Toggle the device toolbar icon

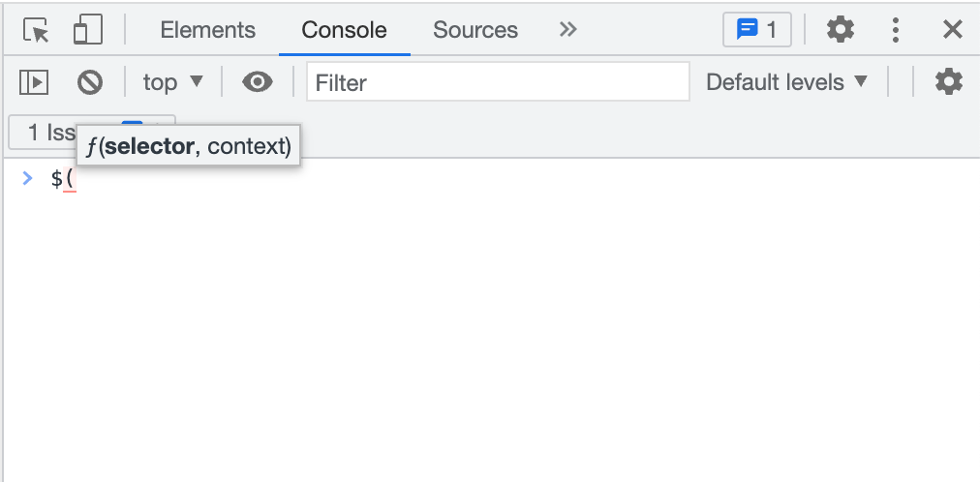point(88,31)
